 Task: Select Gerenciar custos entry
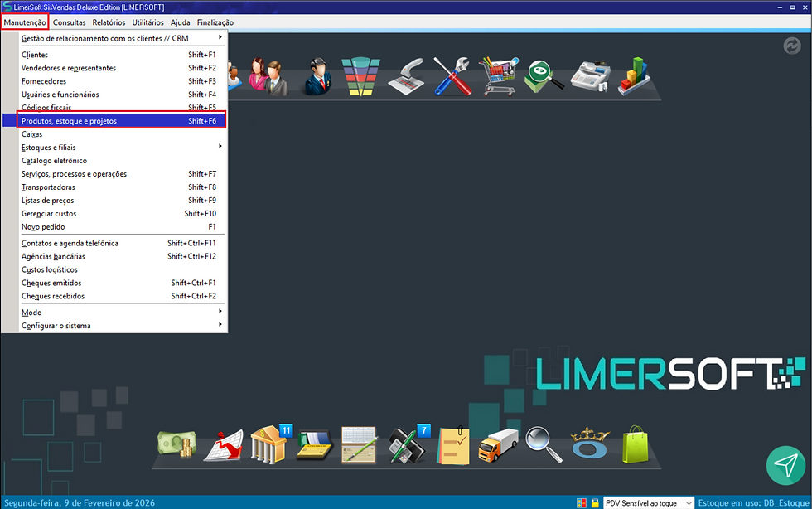coord(114,214)
